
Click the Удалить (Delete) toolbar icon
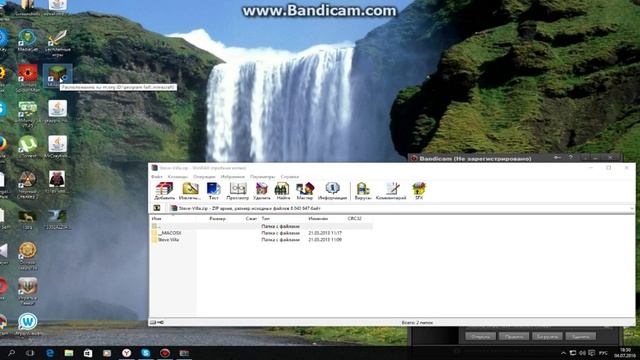pyautogui.click(x=262, y=191)
